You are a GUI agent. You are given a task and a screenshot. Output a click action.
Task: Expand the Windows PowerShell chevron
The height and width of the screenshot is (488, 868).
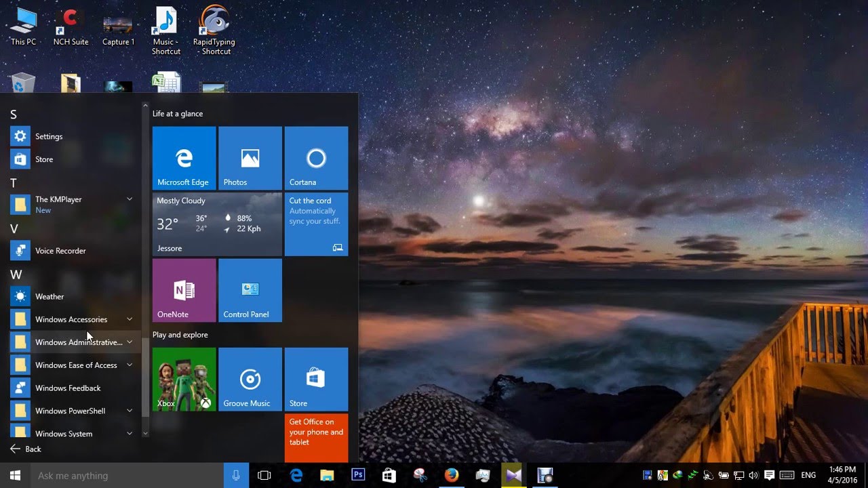tap(130, 411)
